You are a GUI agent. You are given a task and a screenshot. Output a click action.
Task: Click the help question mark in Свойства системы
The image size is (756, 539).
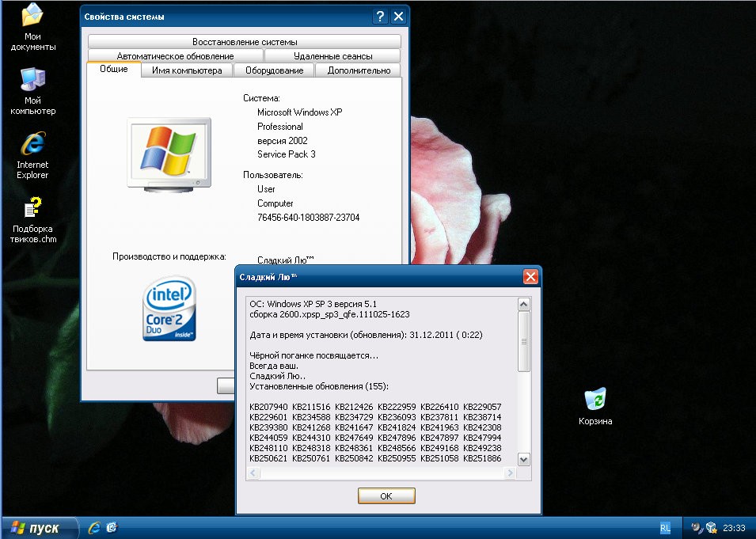(x=380, y=17)
